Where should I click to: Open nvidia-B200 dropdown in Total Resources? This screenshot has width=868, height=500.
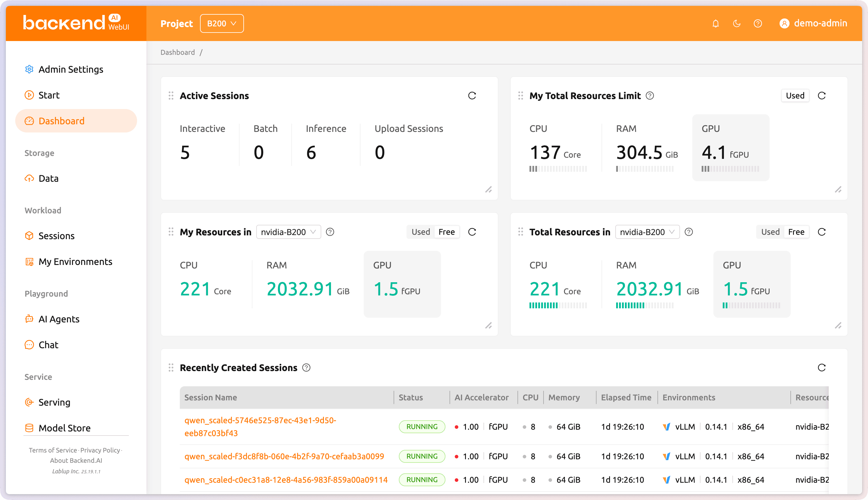click(647, 232)
